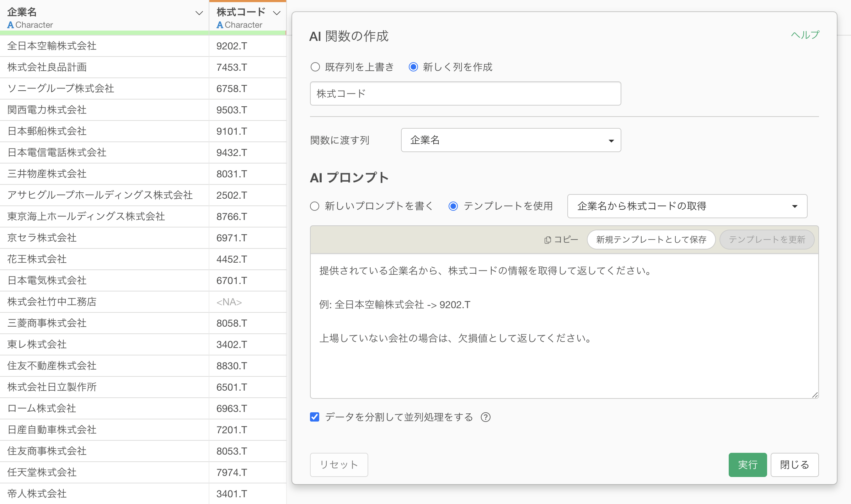This screenshot has width=851, height=504.
Task: Choose 新しいプロンプトを書く radio option
Action: [315, 206]
